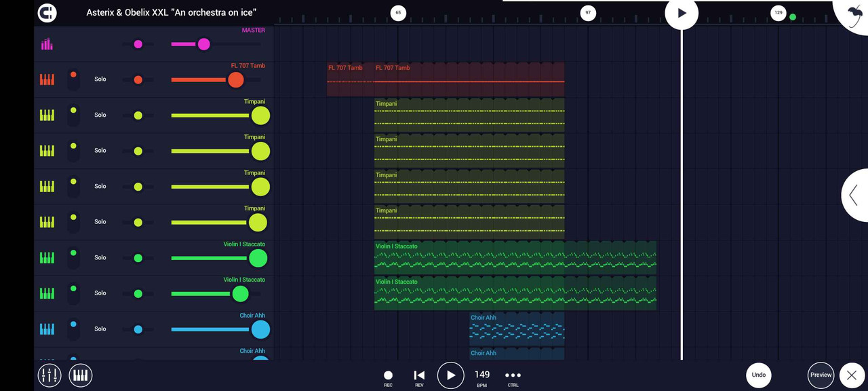Open FL 707 Tamb instrument icon

(47, 79)
